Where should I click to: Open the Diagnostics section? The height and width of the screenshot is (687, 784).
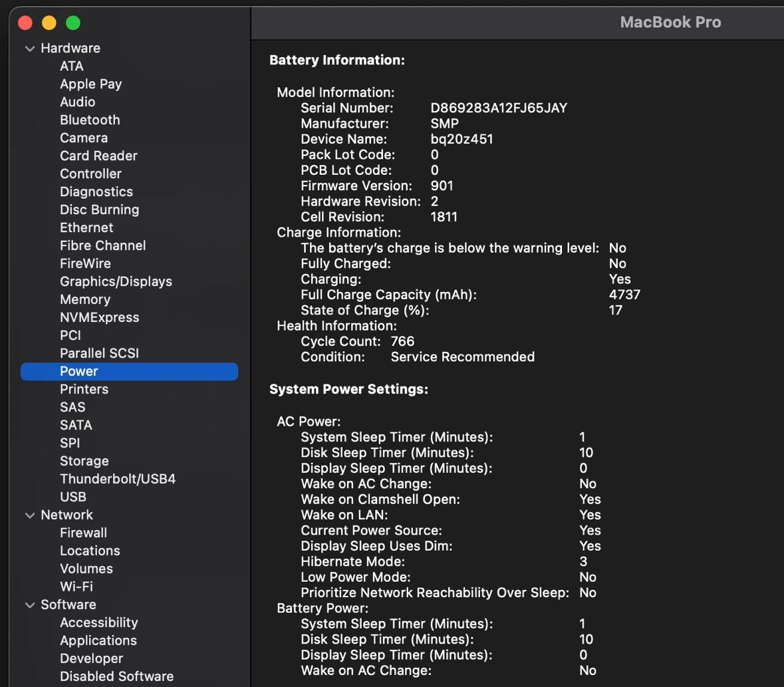coord(96,192)
